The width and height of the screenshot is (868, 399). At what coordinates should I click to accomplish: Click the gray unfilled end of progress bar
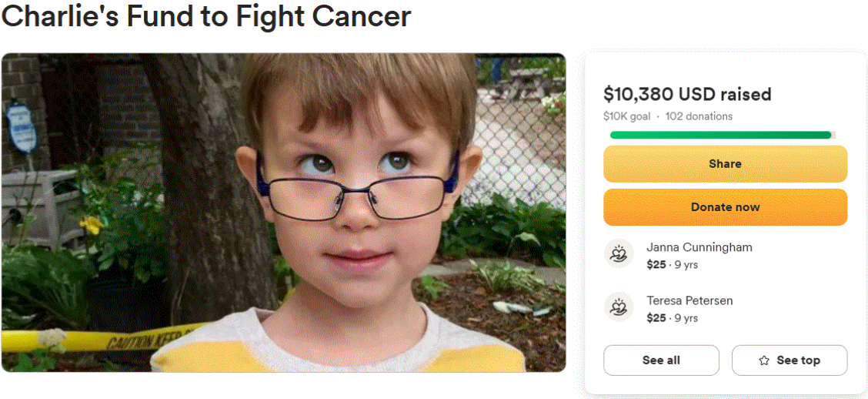pyautogui.click(x=833, y=135)
